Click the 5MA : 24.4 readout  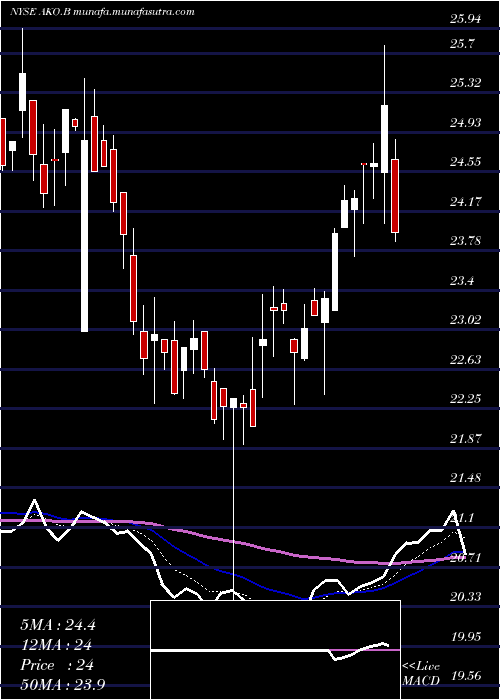tap(58, 625)
